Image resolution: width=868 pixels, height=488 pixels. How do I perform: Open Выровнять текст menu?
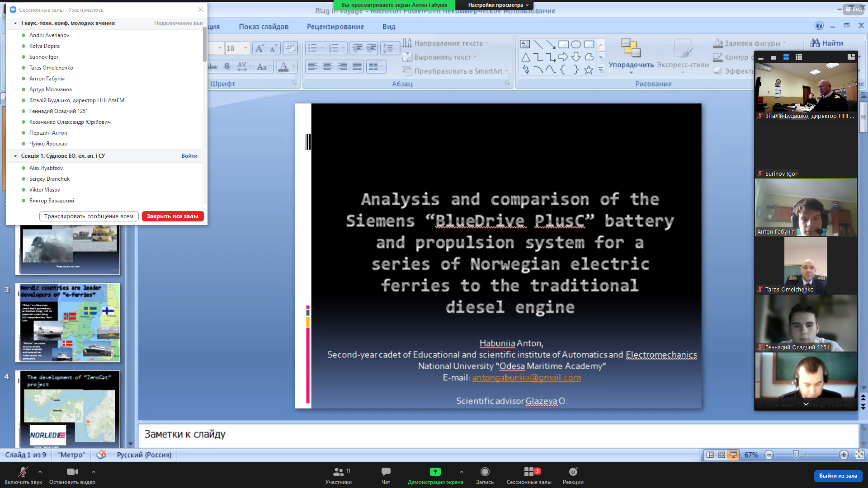coord(439,57)
